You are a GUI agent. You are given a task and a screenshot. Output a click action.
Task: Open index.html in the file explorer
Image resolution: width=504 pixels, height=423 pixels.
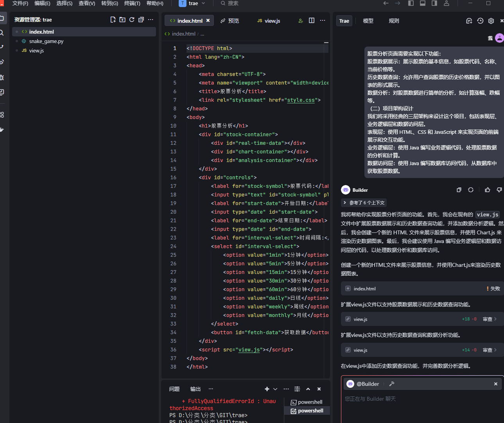click(84, 32)
